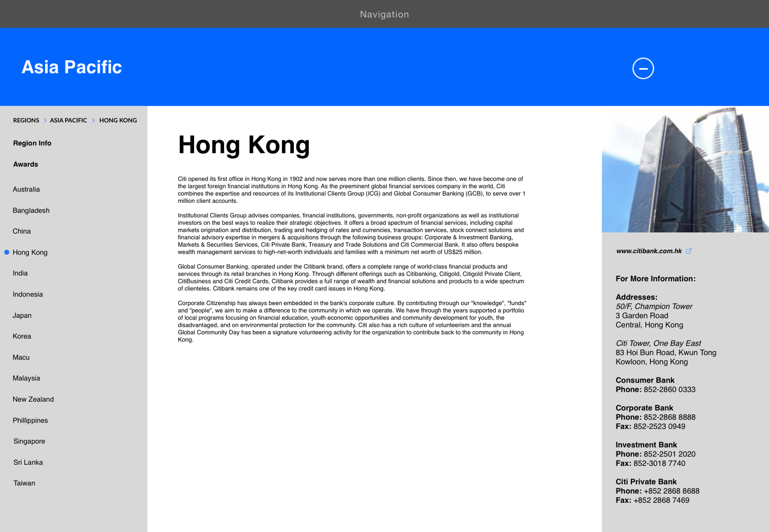Click '83 Hoi Bun Road, Kwun Tong' line

click(x=666, y=353)
